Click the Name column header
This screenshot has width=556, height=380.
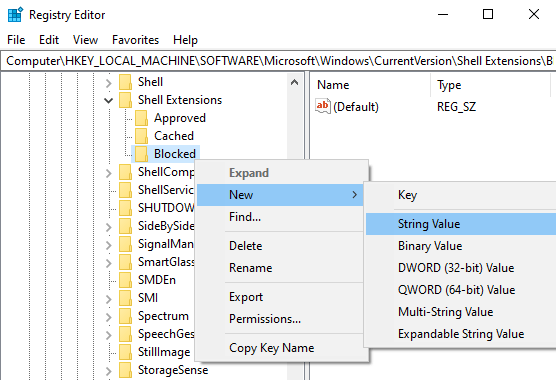click(x=371, y=85)
